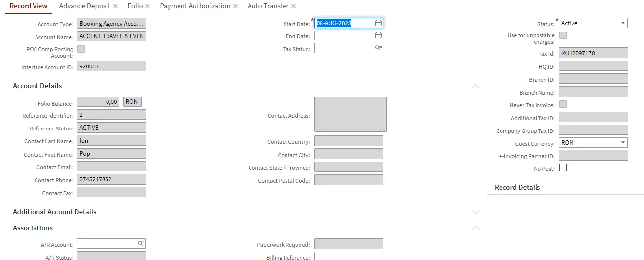Click the HQ ID field
Viewport: 644px width, 260px height.
[594, 66]
